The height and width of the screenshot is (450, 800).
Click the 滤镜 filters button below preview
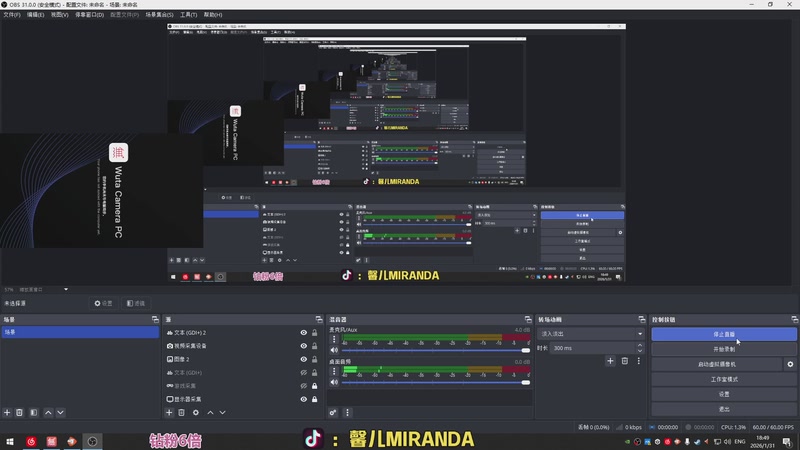[x=136, y=303]
